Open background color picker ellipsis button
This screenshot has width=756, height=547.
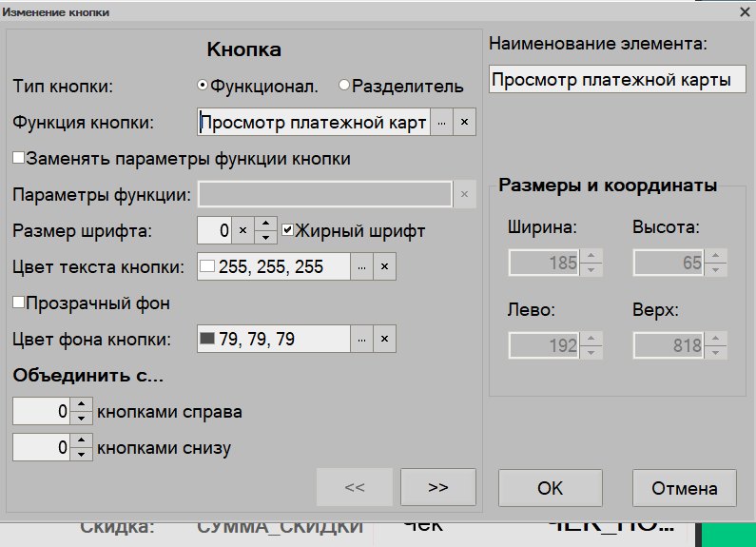361,339
